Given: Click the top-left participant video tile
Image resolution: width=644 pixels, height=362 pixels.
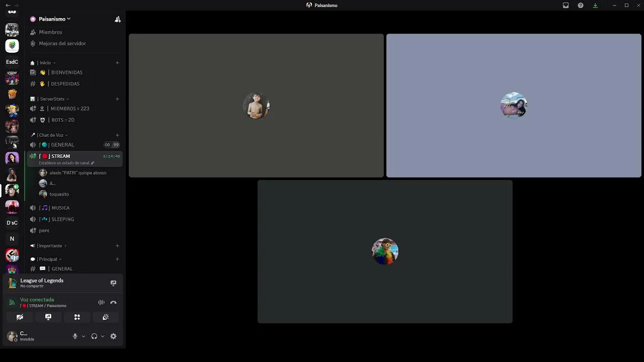Looking at the screenshot, I should click(x=256, y=106).
